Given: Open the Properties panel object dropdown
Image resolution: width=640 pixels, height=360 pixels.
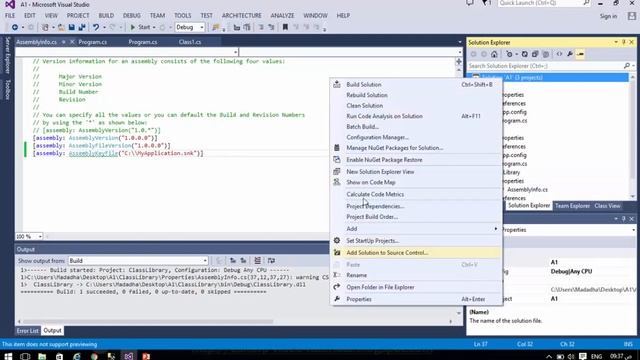Looking at the screenshot, I should 633,230.
